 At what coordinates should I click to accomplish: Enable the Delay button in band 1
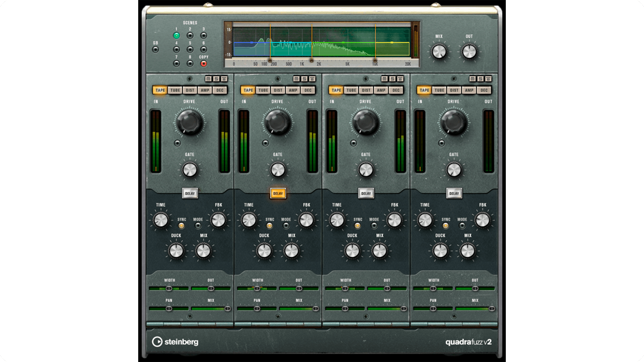pos(190,193)
